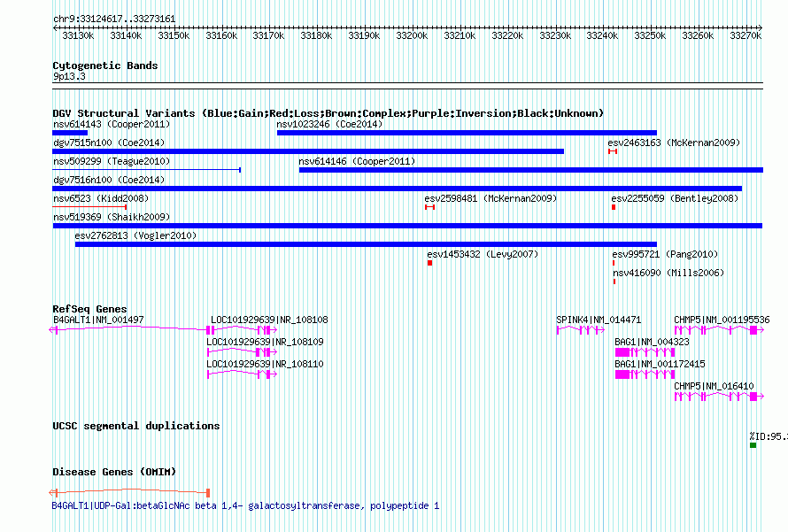
Task: Select the esv1453432 (Levy2007) red square marker
Action: (x=429, y=263)
